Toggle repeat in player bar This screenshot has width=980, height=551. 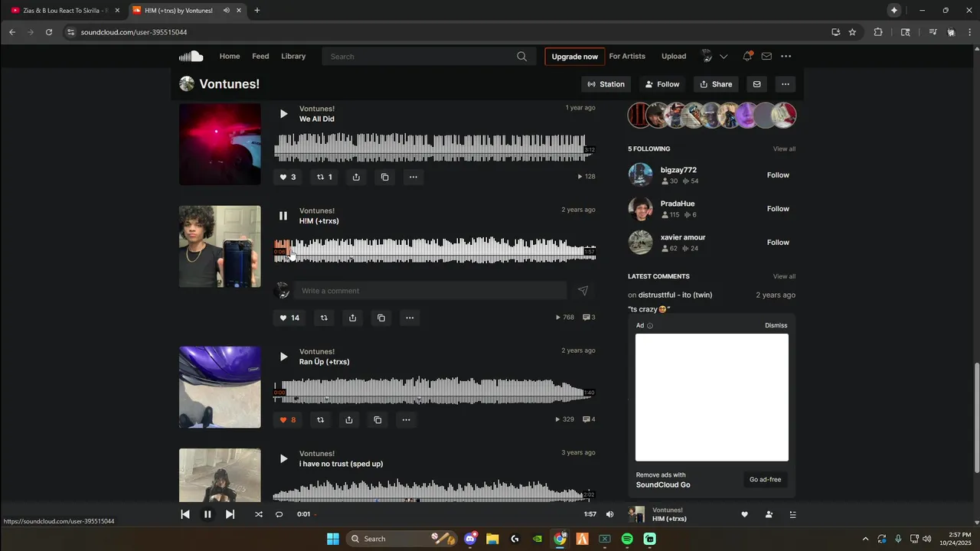tap(279, 514)
